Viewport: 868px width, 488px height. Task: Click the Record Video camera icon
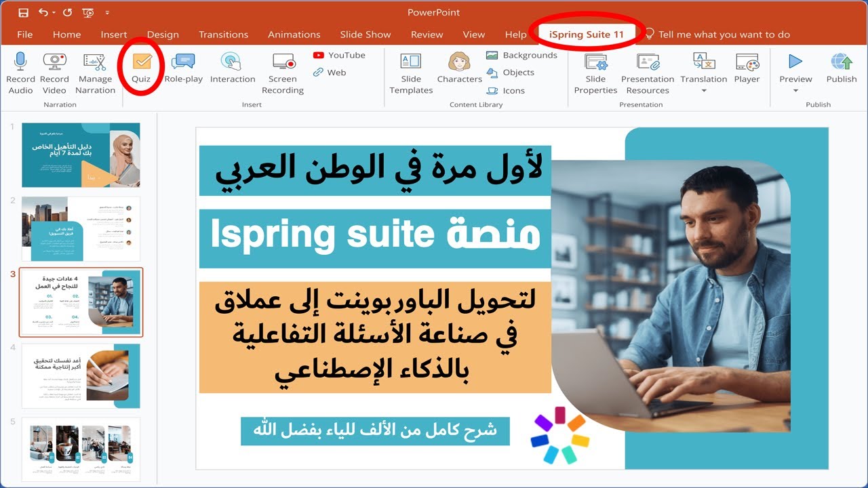(x=55, y=62)
